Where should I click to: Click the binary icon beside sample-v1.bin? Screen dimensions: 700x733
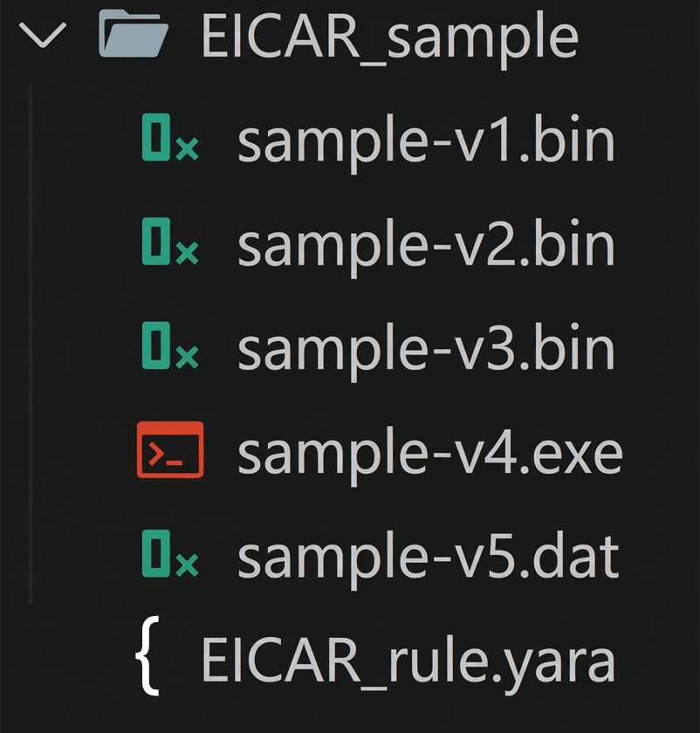click(169, 140)
